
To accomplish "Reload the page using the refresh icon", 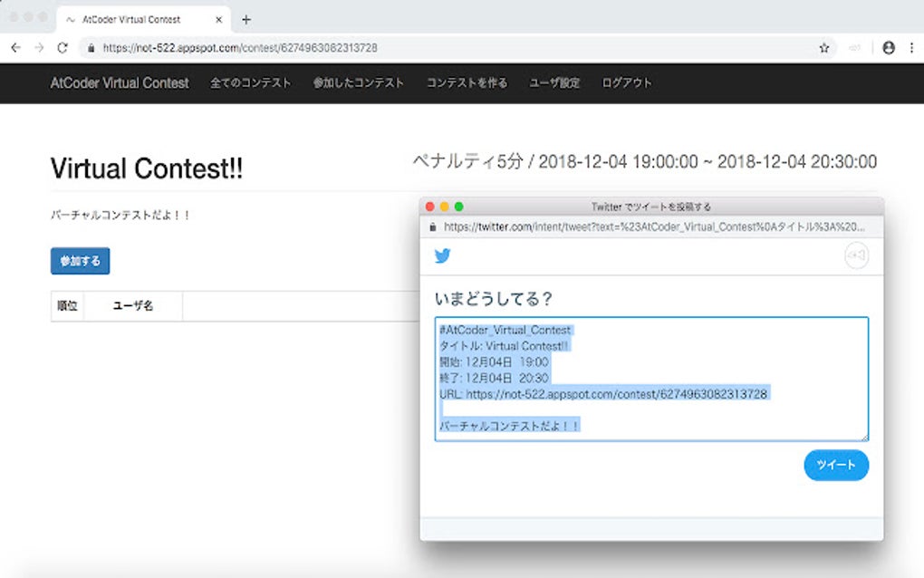I will point(61,47).
